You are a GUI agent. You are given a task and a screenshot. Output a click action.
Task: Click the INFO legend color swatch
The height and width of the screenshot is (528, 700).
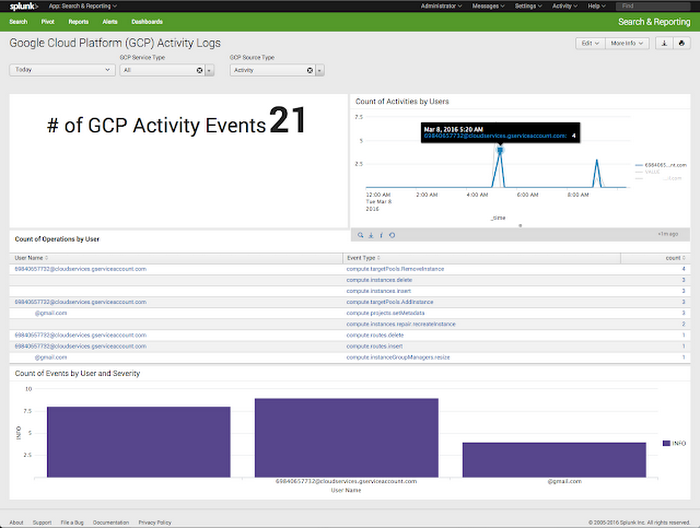[x=666, y=443]
